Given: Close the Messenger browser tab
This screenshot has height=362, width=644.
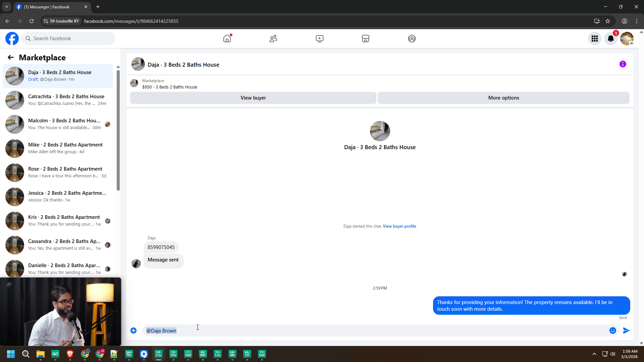Looking at the screenshot, I should (x=86, y=7).
